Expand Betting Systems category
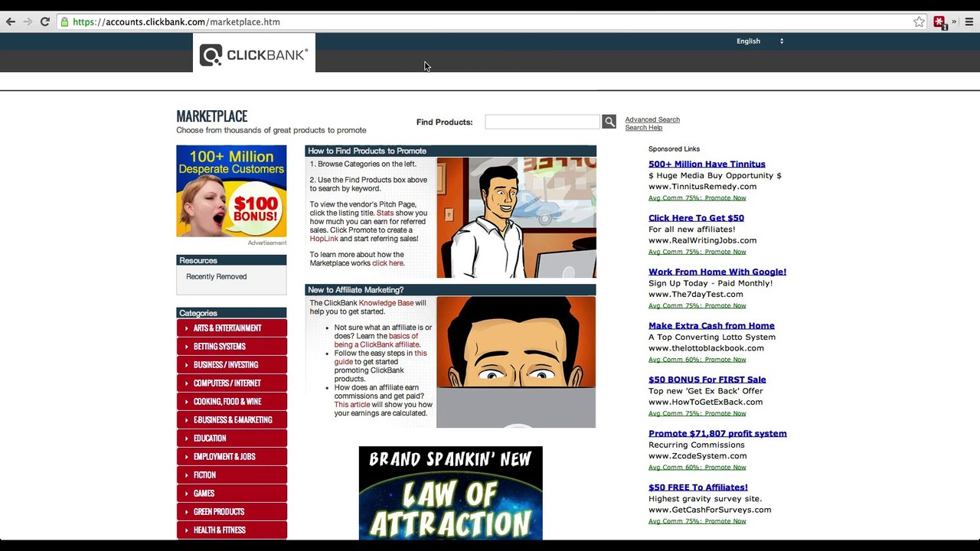 coord(231,346)
